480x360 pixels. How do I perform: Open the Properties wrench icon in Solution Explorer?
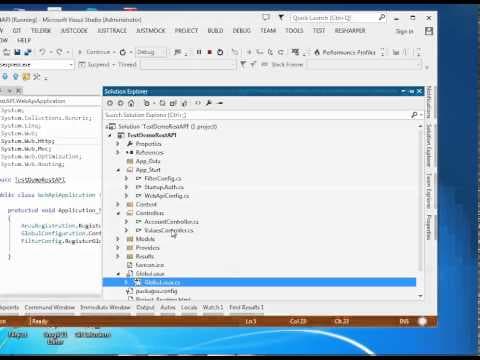tap(209, 103)
